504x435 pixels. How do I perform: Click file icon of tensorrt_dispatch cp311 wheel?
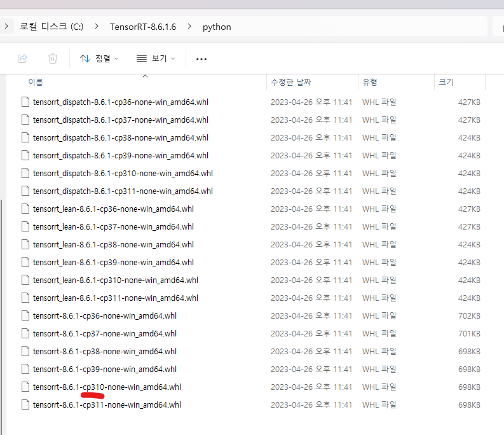point(25,191)
